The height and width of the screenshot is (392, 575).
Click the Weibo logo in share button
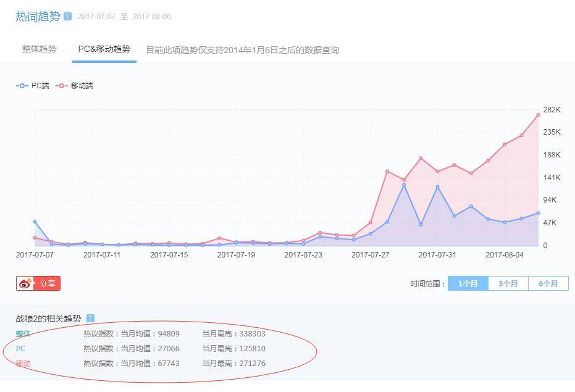25,284
